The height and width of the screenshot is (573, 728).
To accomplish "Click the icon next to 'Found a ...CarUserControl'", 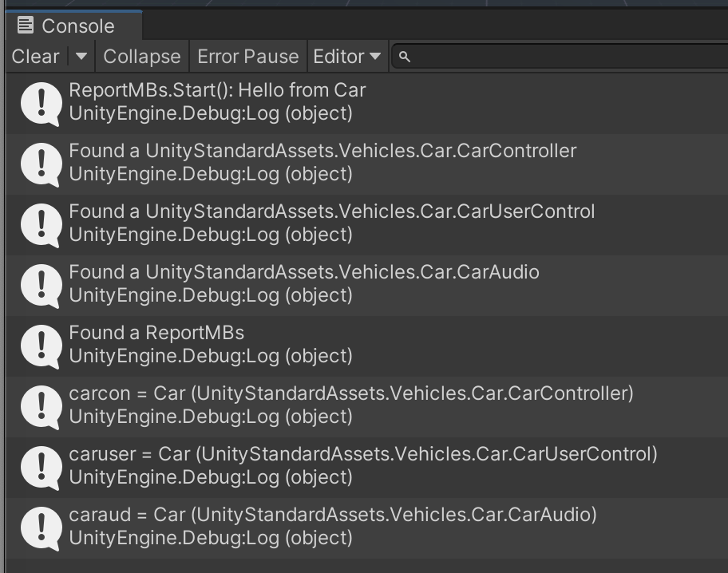I will pyautogui.click(x=40, y=224).
